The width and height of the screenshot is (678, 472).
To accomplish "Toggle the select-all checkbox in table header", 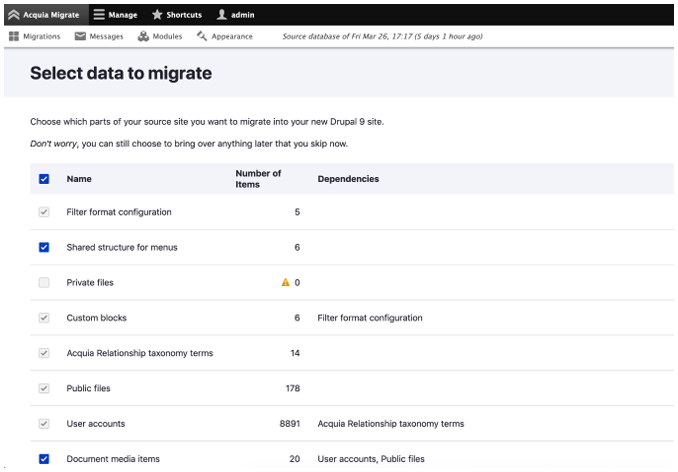I will pos(43,179).
